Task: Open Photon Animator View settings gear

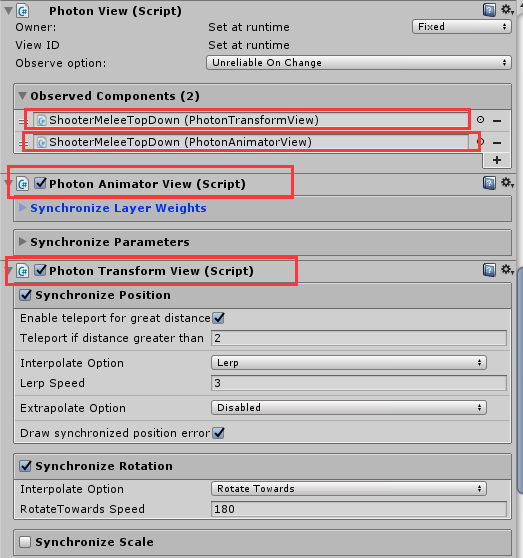Action: pos(507,183)
